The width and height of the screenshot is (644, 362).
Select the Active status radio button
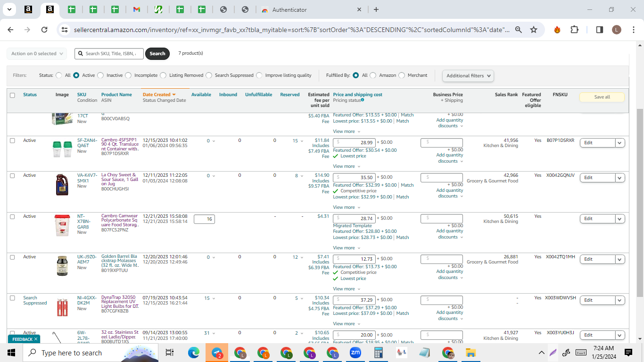[76, 75]
